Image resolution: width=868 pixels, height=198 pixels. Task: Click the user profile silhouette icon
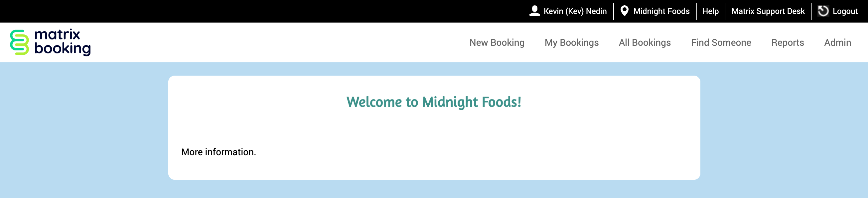(534, 11)
